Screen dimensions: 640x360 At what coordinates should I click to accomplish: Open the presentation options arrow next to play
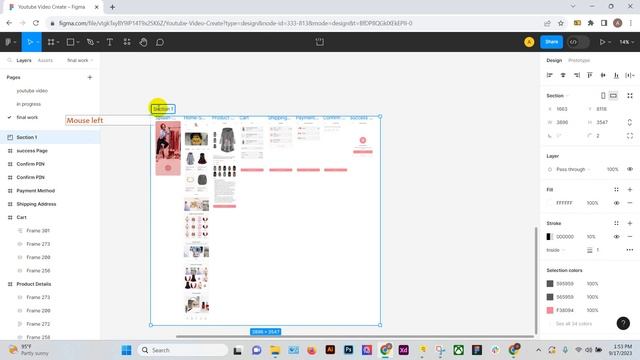click(x=609, y=42)
